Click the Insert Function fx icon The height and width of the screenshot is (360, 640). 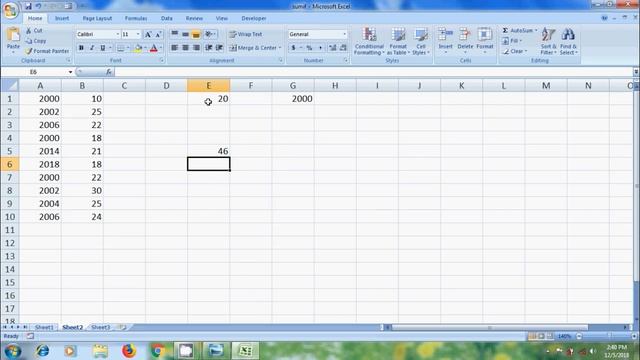point(109,72)
